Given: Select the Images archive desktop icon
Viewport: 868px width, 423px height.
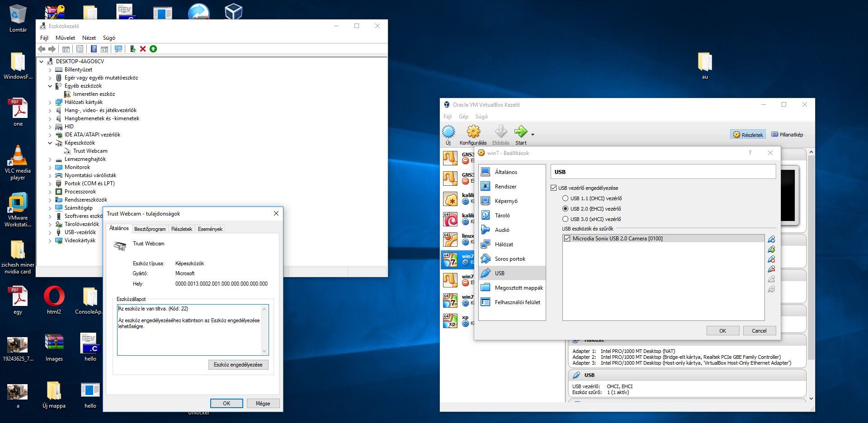Looking at the screenshot, I should [54, 348].
